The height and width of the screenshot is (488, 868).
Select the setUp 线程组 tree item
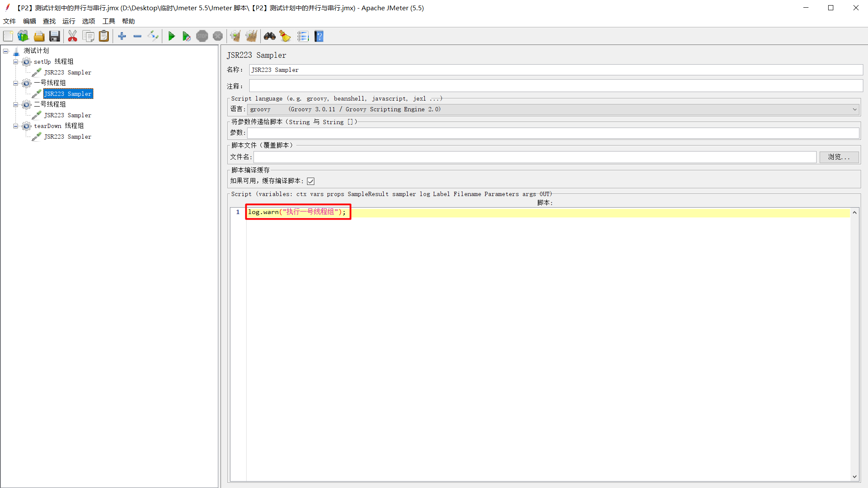click(54, 62)
